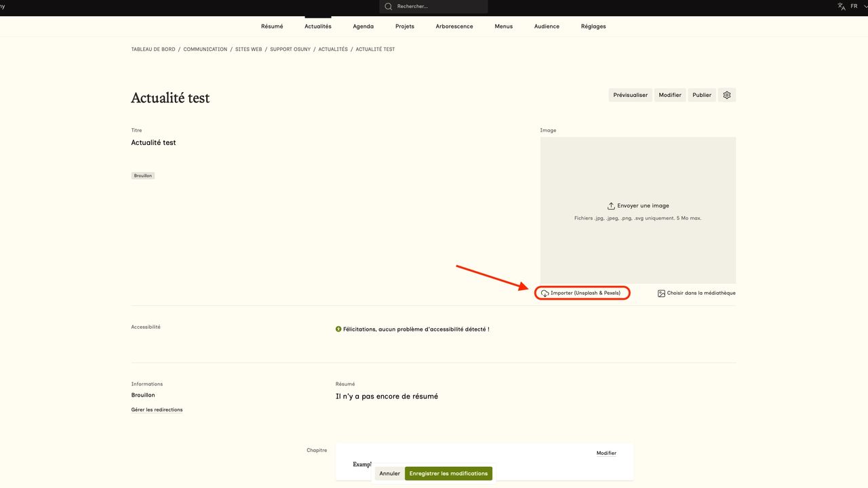The height and width of the screenshot is (488, 868).
Task: Open the Réglages menu item
Action: click(593, 26)
